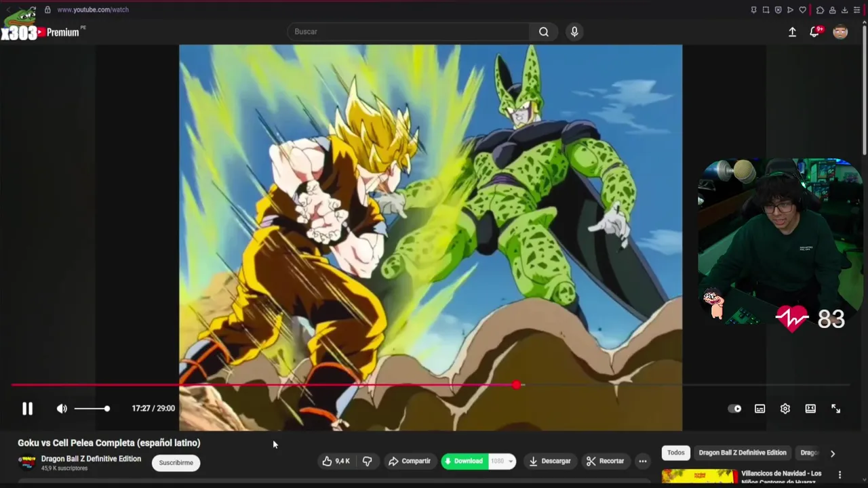Click the Descargar button
868x488 pixels.
(x=550, y=461)
